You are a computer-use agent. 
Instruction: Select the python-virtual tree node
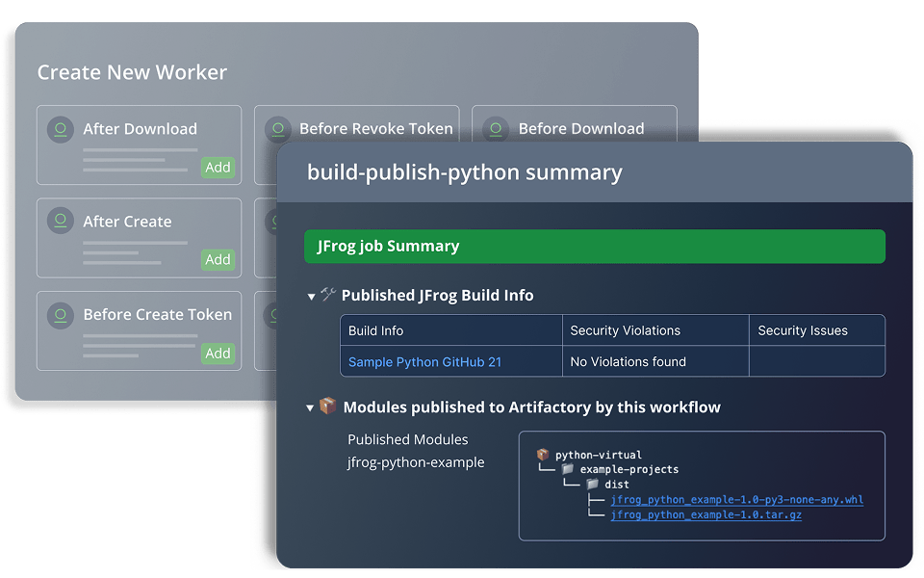[598, 455]
